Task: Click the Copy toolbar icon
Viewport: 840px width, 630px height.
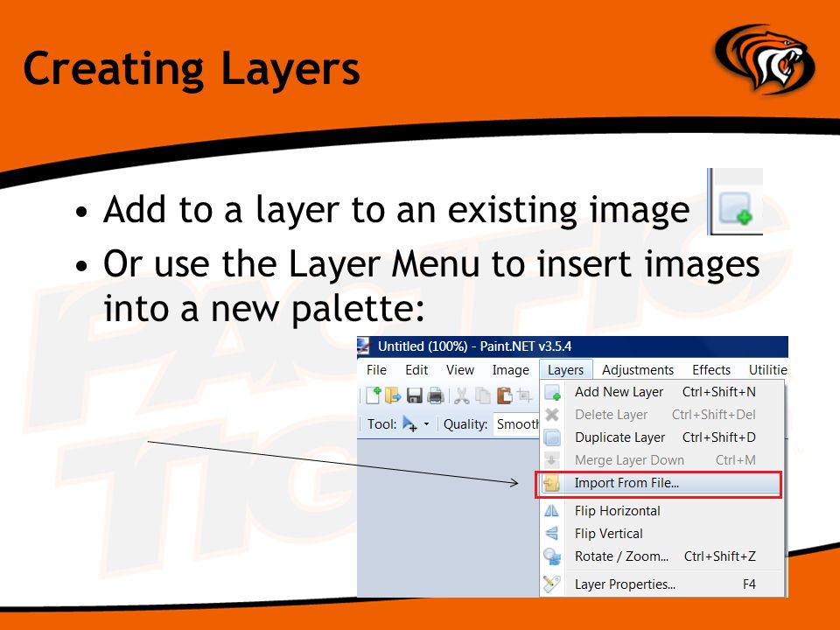Action: [x=483, y=395]
